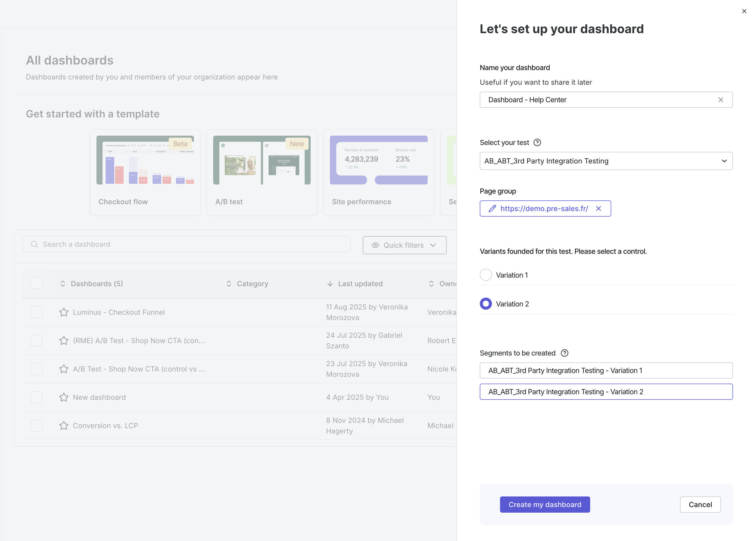The image size is (756, 541).
Task: Sort by Category column arrows
Action: click(229, 284)
